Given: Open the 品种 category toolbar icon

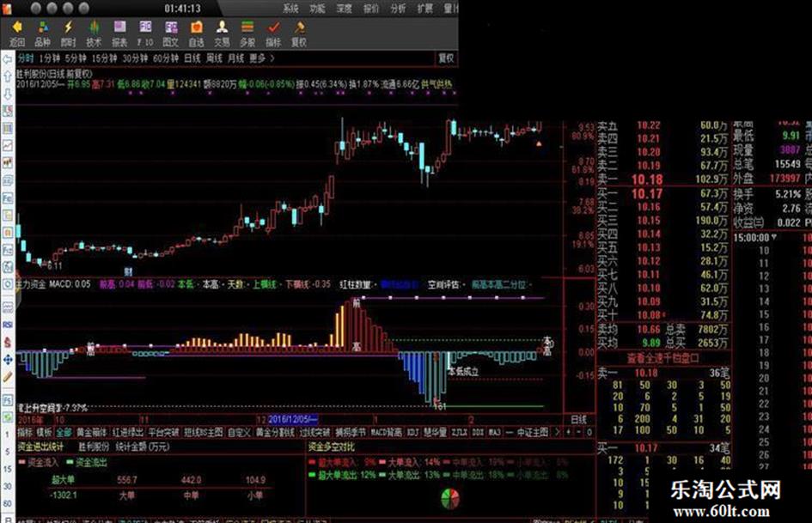Looking at the screenshot, I should [x=42, y=33].
